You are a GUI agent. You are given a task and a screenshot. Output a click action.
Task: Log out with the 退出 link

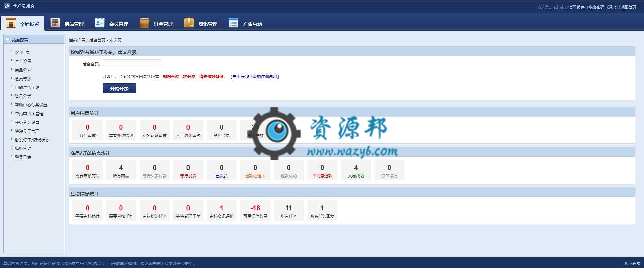coord(612,7)
